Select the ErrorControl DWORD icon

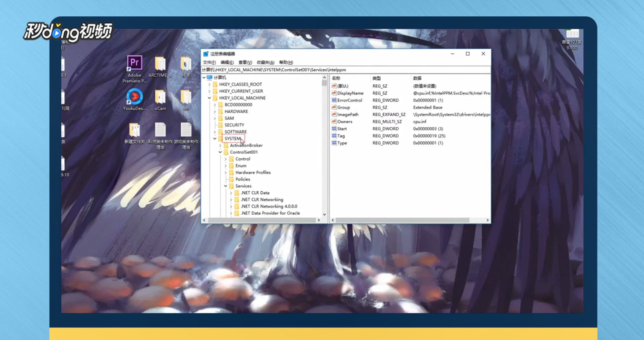tap(334, 100)
